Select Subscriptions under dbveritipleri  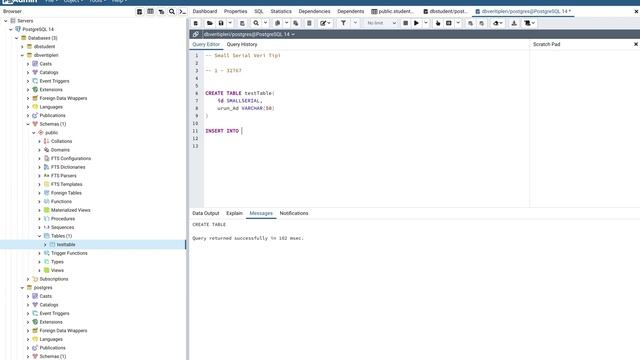[54, 279]
